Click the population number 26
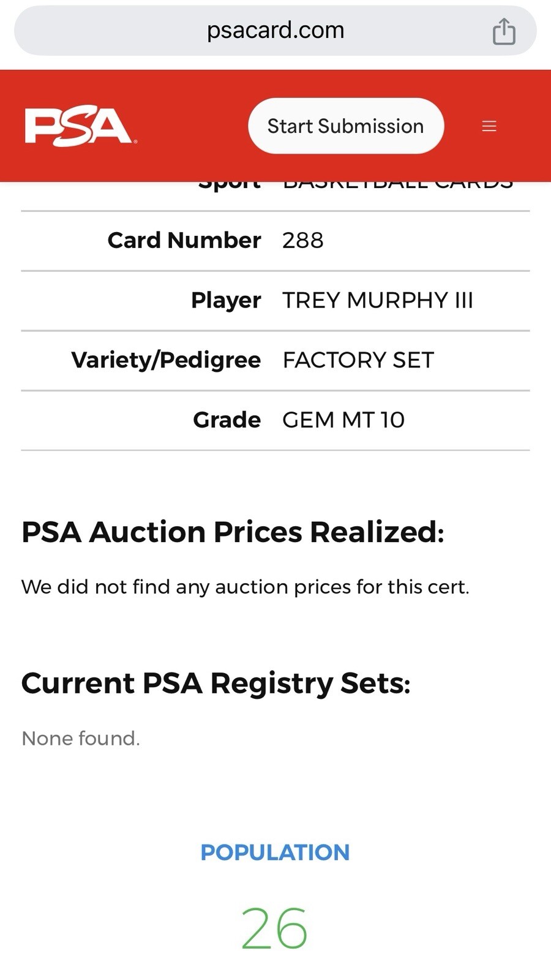This screenshot has height=980, width=551. (x=274, y=929)
